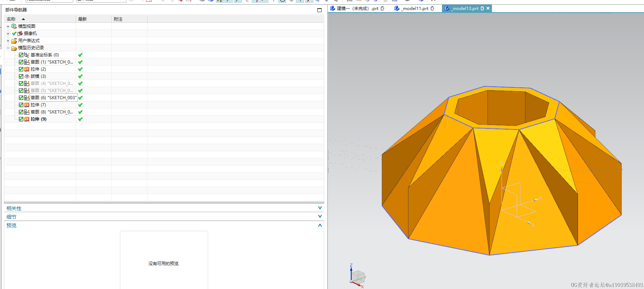Image resolution: width=644 pixels, height=289 pixels.
Task: Uncheck the 拉伸 (9) checkbox
Action: point(21,119)
